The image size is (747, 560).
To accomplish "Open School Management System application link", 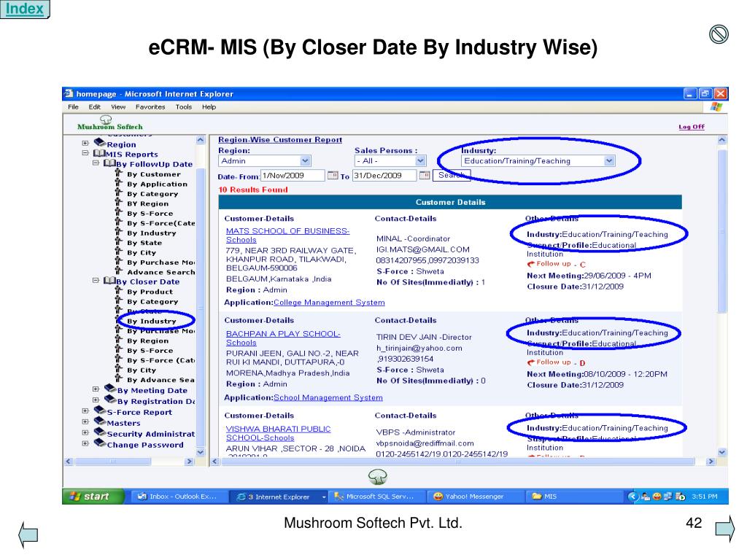I will [328, 397].
